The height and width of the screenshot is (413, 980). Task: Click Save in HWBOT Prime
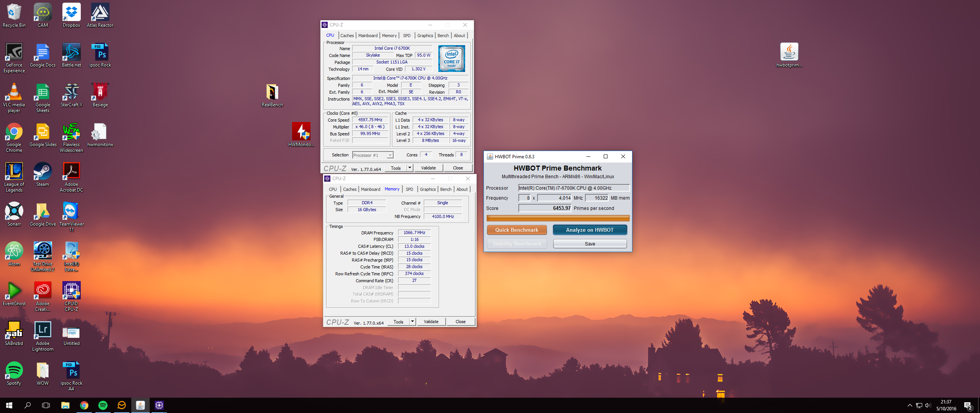[x=590, y=244]
